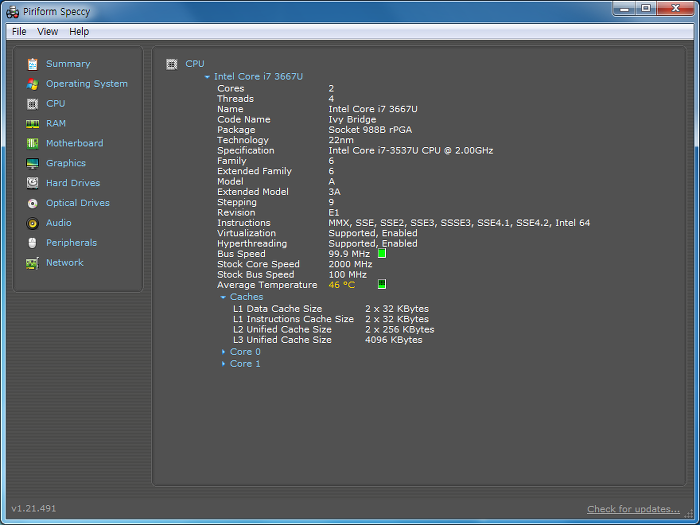Click the 46 °C temperature value
Screen dimensions: 700x525
342,285
